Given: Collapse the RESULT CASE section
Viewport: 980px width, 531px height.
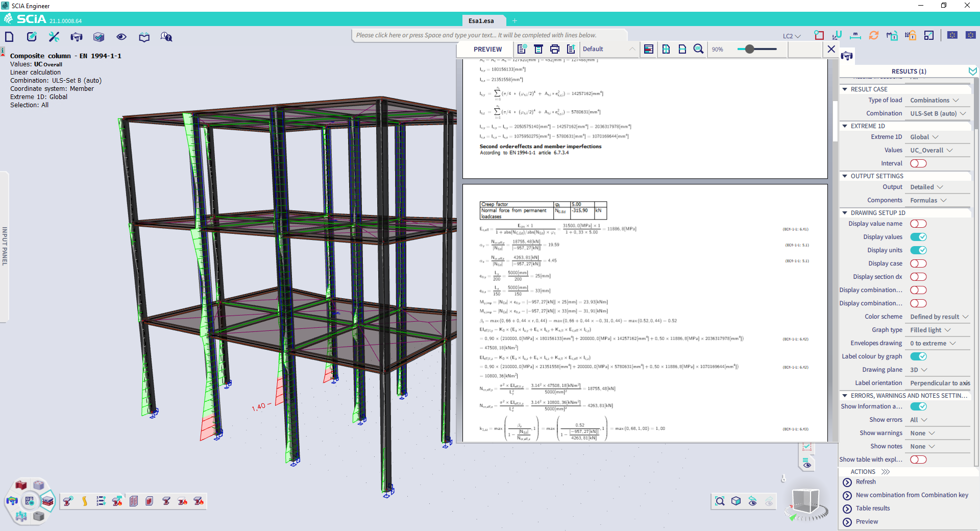Looking at the screenshot, I should click(x=844, y=89).
